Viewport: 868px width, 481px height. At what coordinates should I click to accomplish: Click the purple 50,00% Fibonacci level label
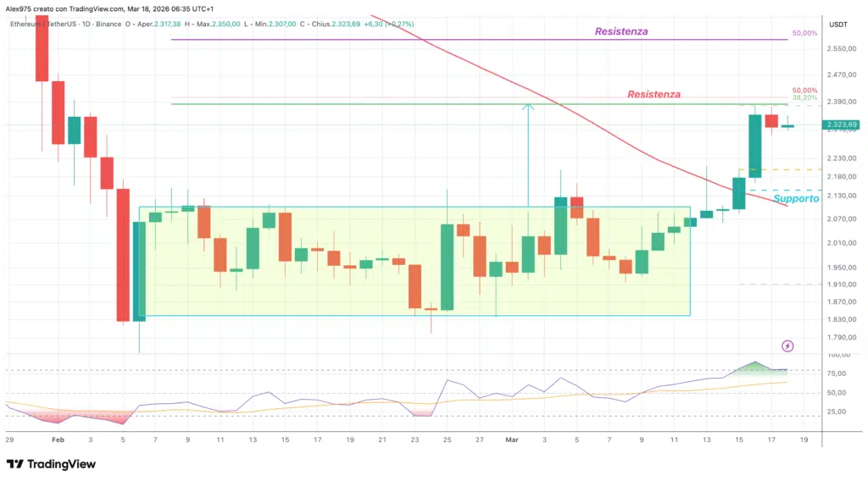click(804, 33)
